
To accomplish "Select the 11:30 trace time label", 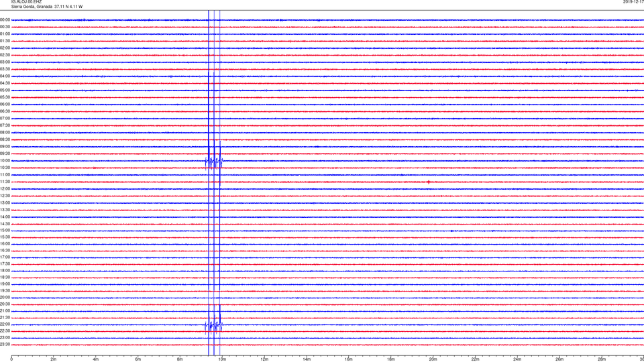I will pos(5,182).
